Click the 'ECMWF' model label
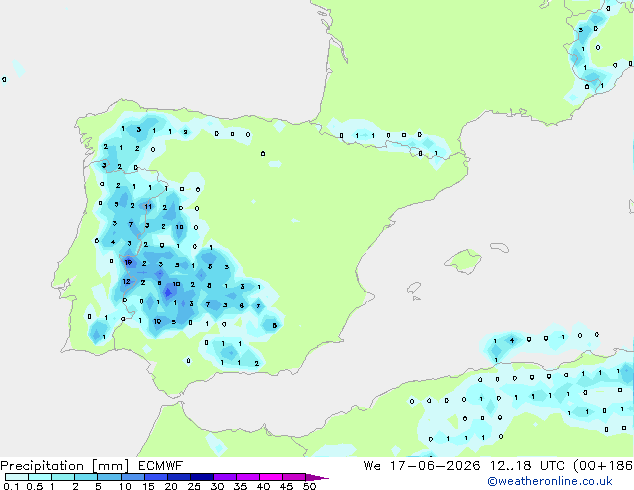This screenshot has width=634, height=490. (x=160, y=466)
